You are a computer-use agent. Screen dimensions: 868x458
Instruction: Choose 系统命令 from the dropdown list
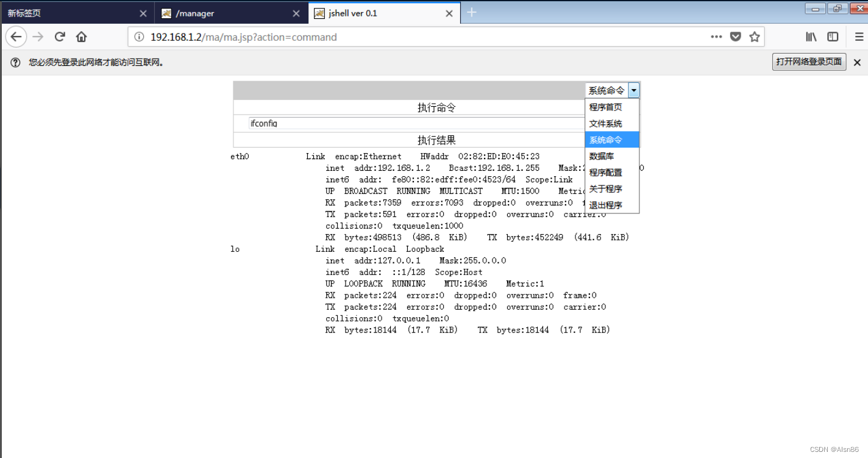pyautogui.click(x=612, y=140)
